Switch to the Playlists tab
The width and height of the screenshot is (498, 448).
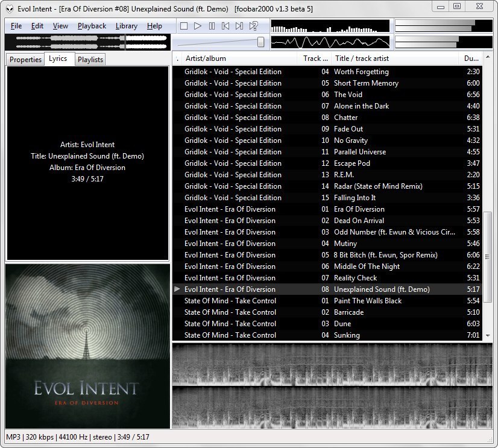(x=90, y=60)
